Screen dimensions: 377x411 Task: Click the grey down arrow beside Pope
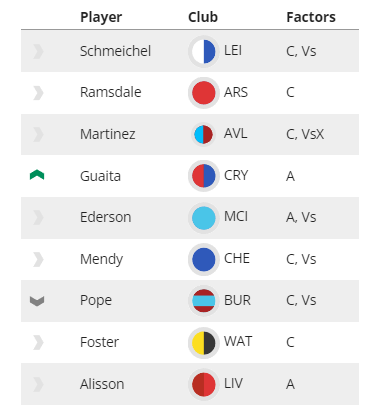37,301
